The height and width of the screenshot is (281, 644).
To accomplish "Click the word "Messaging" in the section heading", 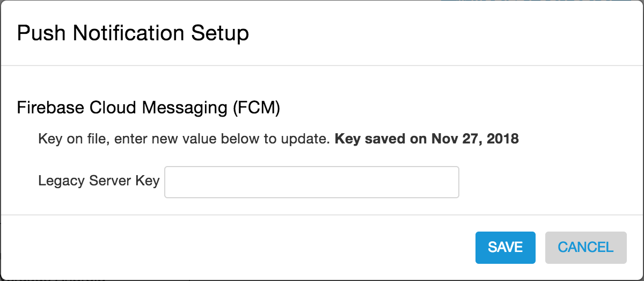I will click(x=185, y=107).
